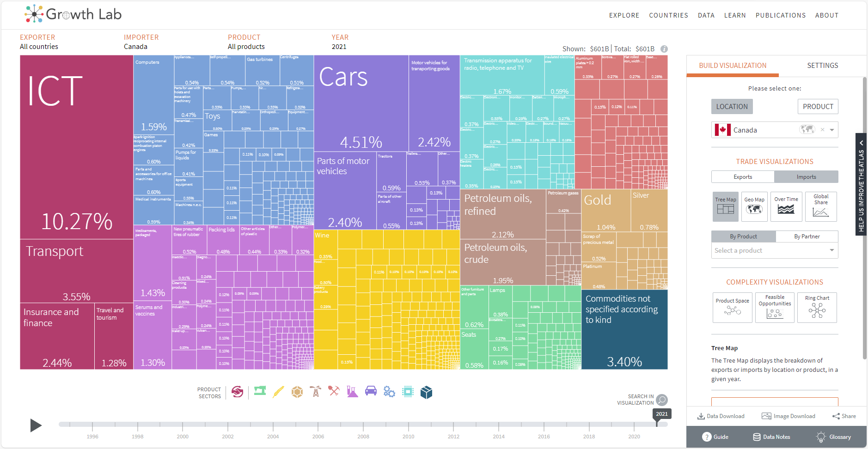The height and width of the screenshot is (449, 868).
Task: Click the Machinery gears sector icon
Action: pos(389,392)
